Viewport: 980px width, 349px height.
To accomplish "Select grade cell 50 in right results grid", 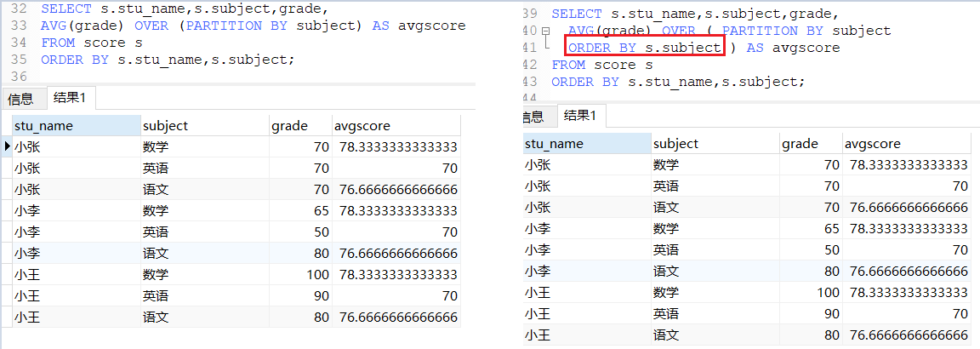I will tap(811, 249).
